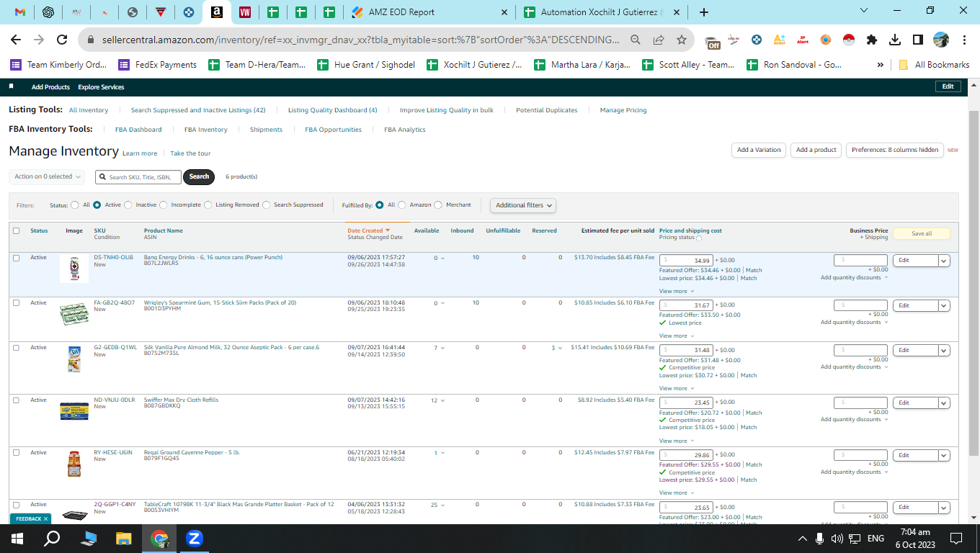Viewport: 980px width, 553px height.
Task: Go to Manage Pricing
Action: [x=623, y=110]
